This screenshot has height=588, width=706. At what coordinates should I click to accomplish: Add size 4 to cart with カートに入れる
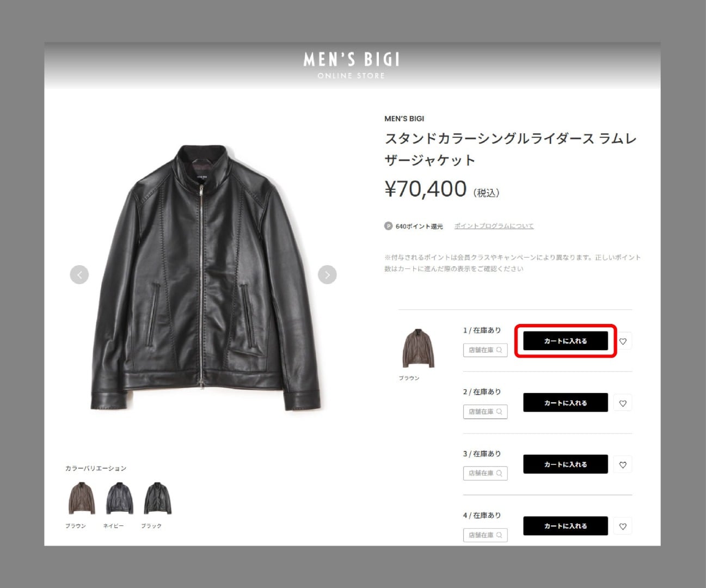(566, 525)
